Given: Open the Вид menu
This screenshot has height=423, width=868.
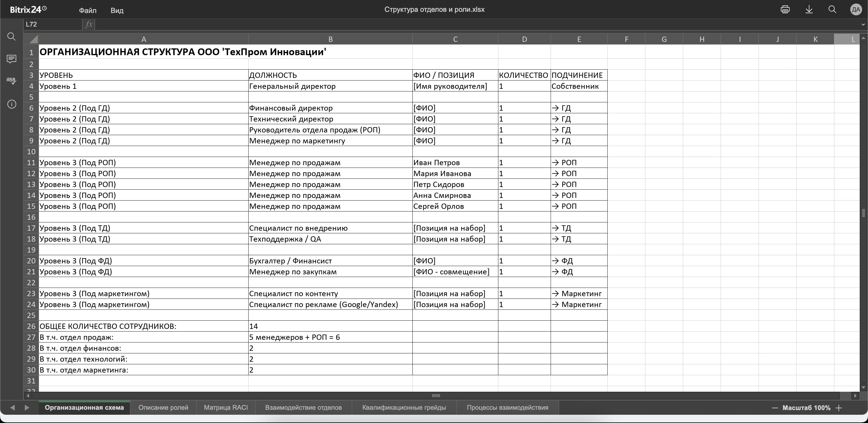Looking at the screenshot, I should 117,10.
